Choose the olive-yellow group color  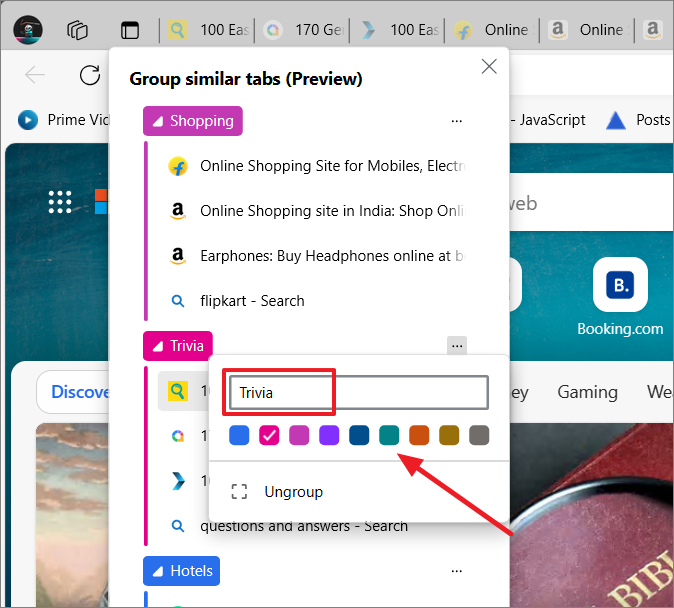449,435
